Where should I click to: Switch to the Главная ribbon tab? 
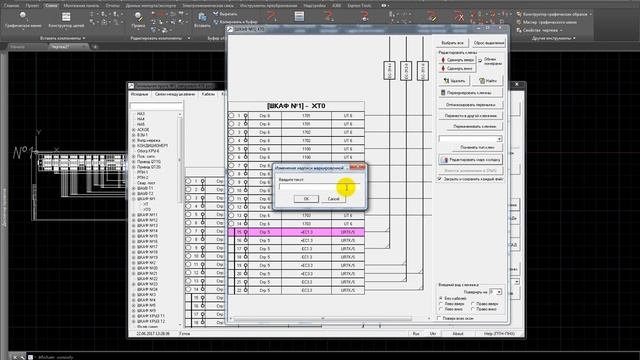[x=11, y=6]
